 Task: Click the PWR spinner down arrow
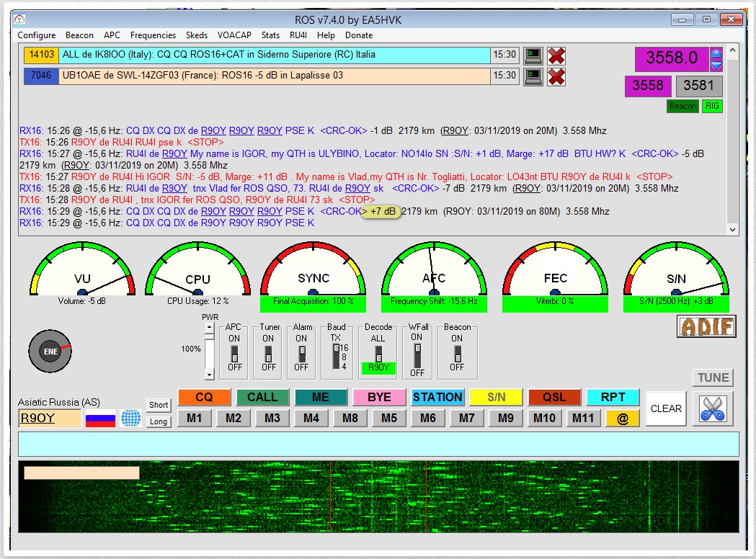pos(209,375)
